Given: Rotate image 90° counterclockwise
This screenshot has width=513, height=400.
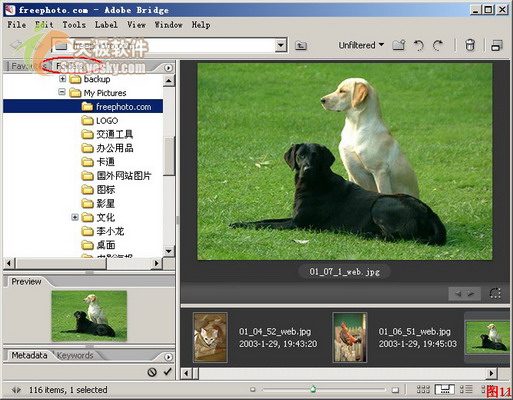Looking at the screenshot, I should [419, 45].
